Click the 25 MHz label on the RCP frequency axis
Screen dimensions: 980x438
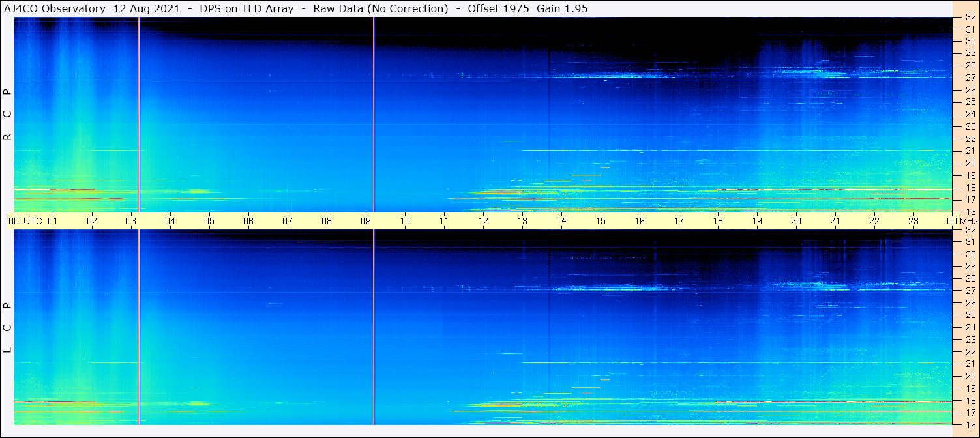[x=970, y=102]
